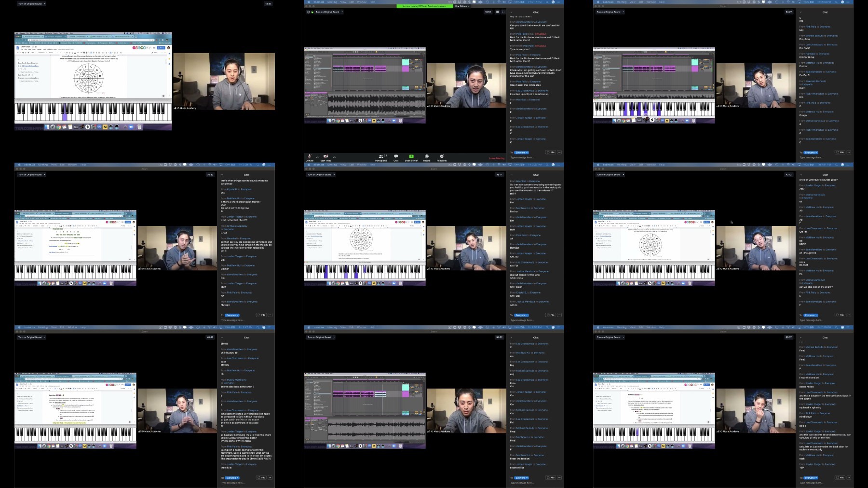Click "Is there a chord progression trainer?" chat message
The height and width of the screenshot is (488, 868).
coord(241,202)
